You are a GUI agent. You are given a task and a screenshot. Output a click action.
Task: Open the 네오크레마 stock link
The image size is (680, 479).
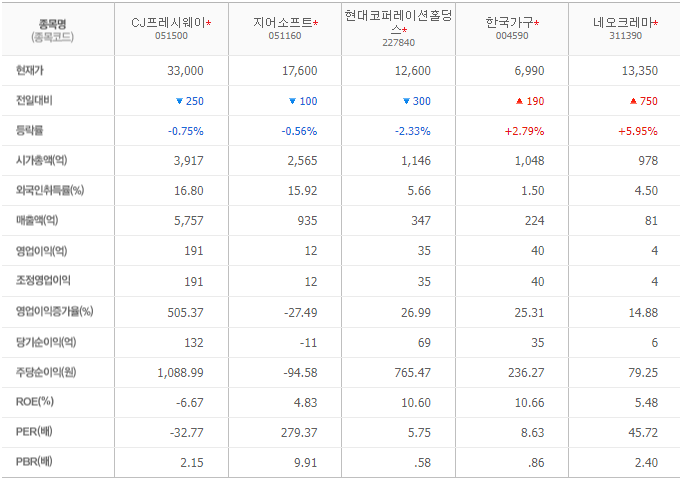[623, 23]
